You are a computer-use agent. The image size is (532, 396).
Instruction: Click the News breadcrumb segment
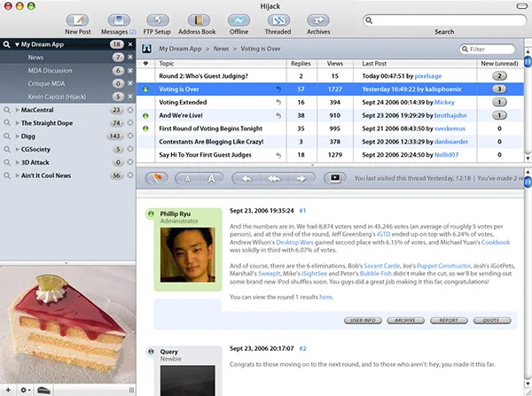221,49
